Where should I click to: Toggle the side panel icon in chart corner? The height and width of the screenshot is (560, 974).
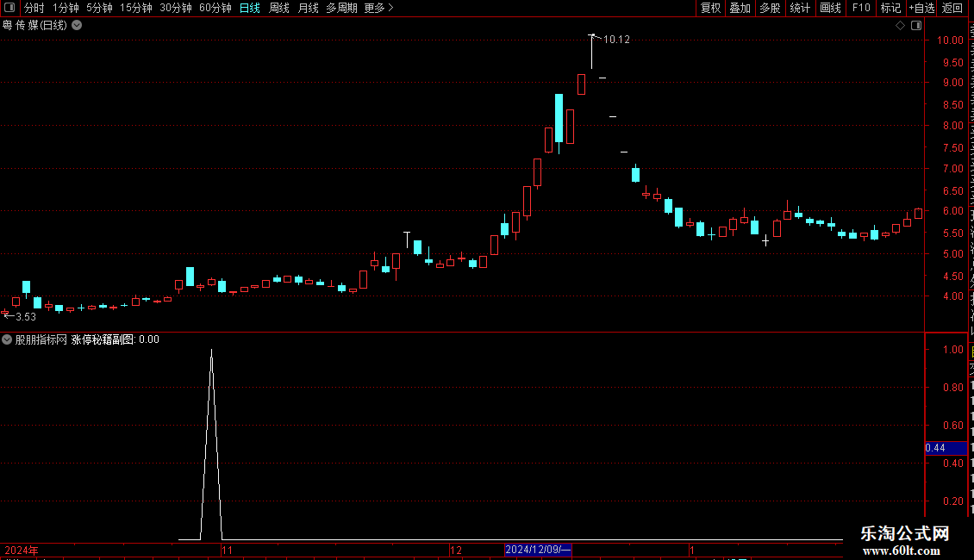[916, 26]
